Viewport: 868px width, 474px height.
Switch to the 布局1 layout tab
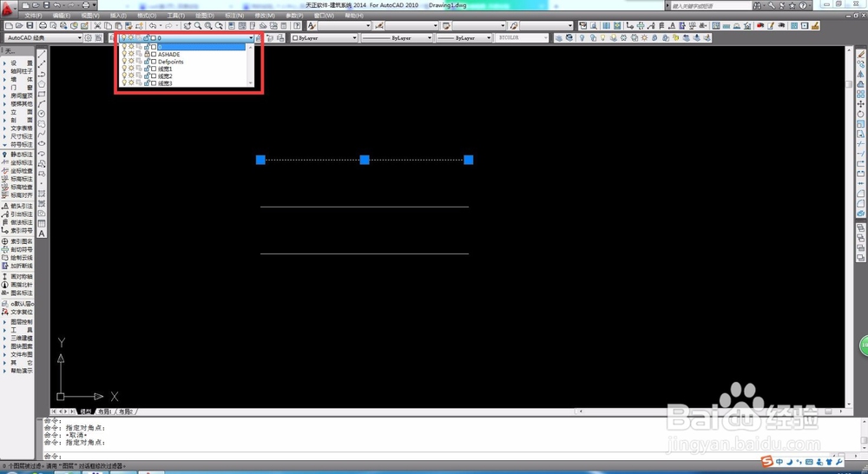(105, 411)
